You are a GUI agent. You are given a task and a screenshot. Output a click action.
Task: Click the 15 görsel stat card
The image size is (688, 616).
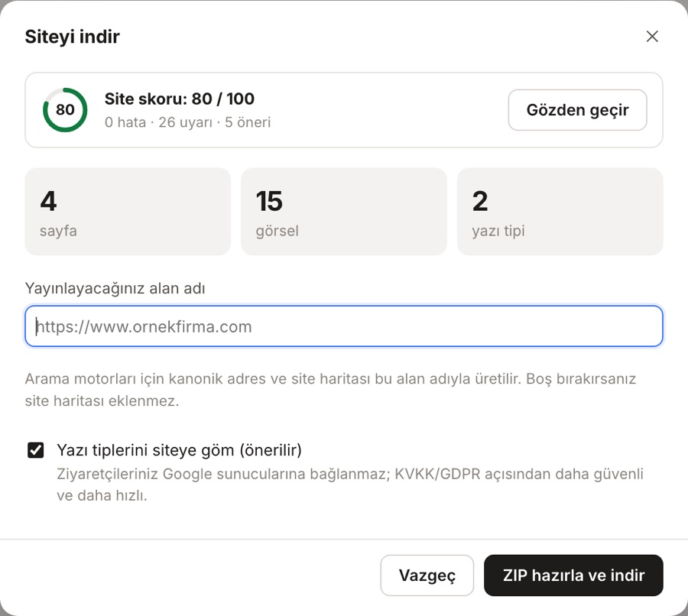[x=343, y=212]
